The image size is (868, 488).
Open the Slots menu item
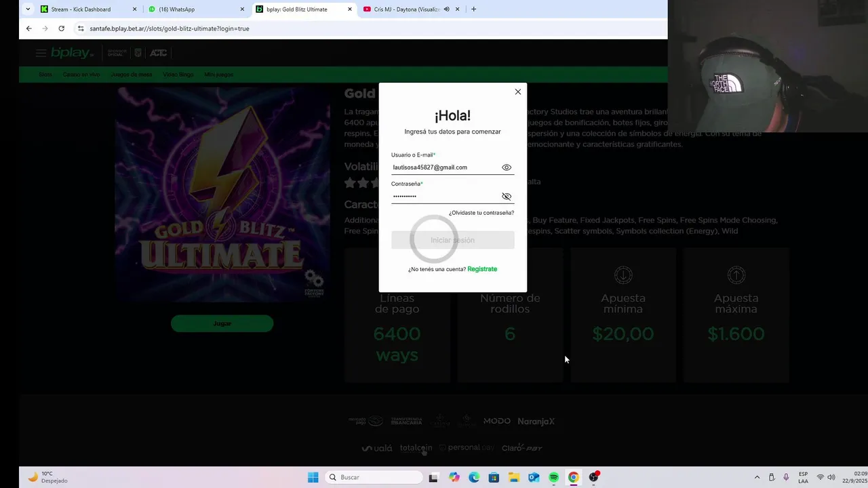point(45,75)
